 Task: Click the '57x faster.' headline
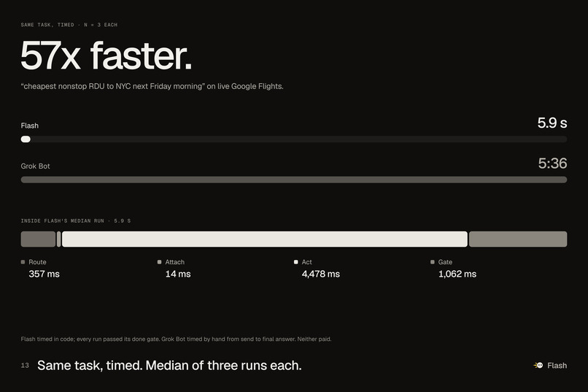[106, 55]
